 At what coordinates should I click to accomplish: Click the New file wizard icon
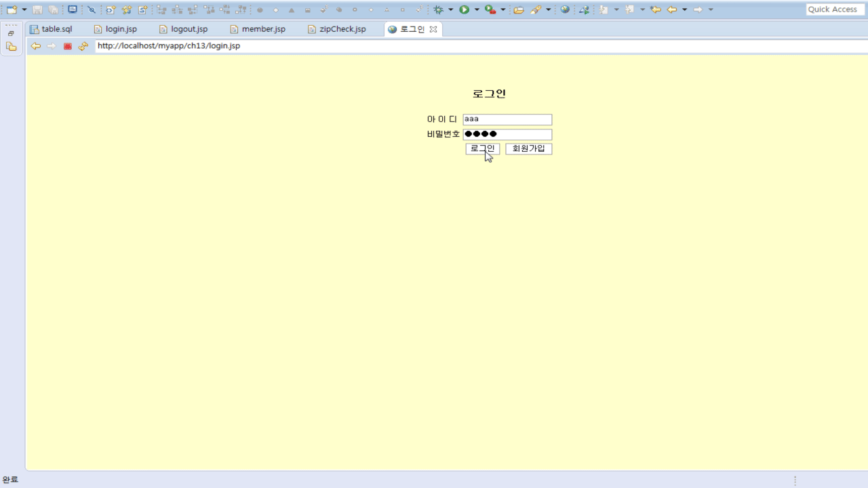[12, 9]
